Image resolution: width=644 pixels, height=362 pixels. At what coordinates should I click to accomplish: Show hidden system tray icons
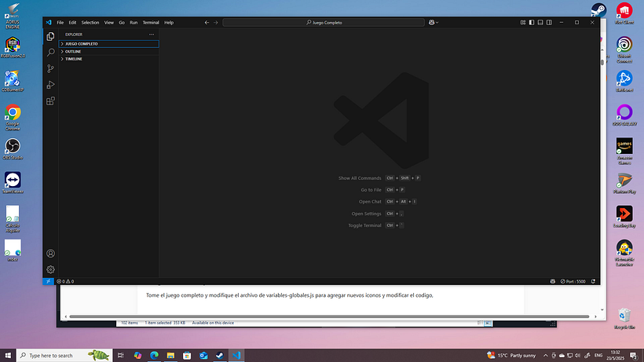pos(545,356)
